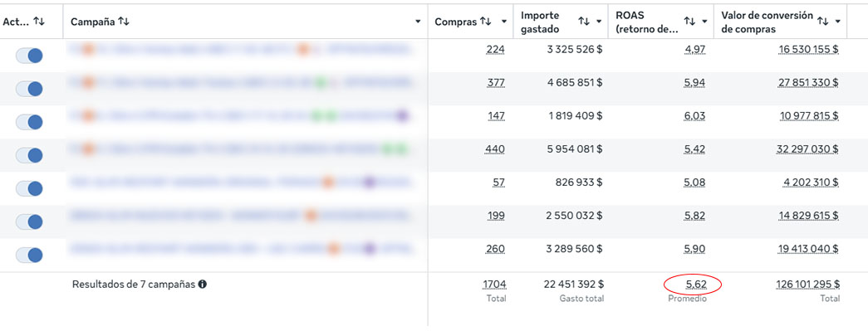Toggle off campaign with 199 compras
This screenshot has width=868, height=331.
[x=29, y=221]
